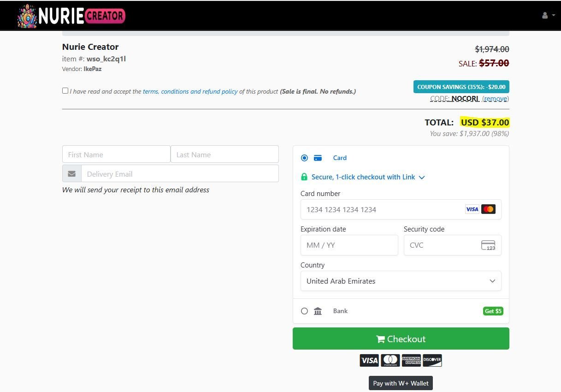Click the bank building icon beside Bank option
561x392 pixels.
[318, 311]
